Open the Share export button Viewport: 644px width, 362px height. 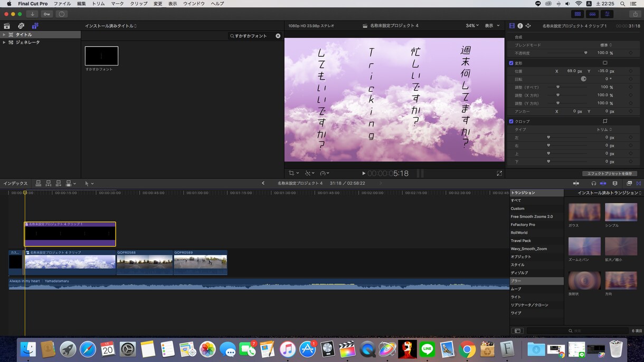coord(635,14)
